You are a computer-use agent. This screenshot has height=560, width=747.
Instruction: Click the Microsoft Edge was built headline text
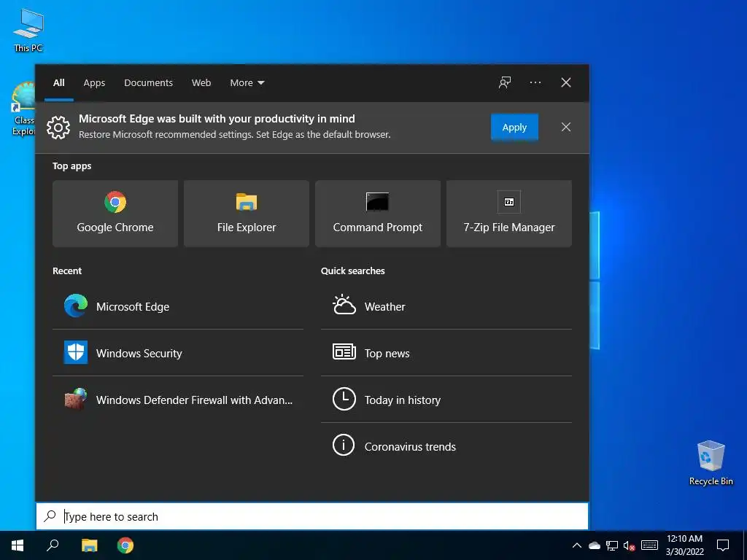click(x=217, y=119)
